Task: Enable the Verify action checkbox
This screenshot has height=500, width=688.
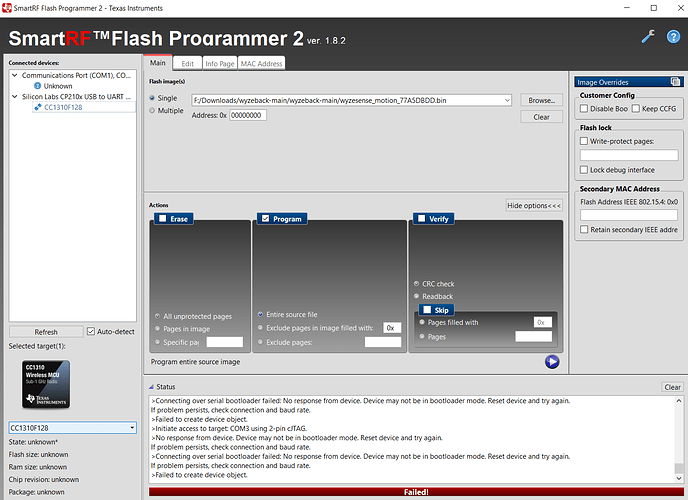Action: coord(422,218)
